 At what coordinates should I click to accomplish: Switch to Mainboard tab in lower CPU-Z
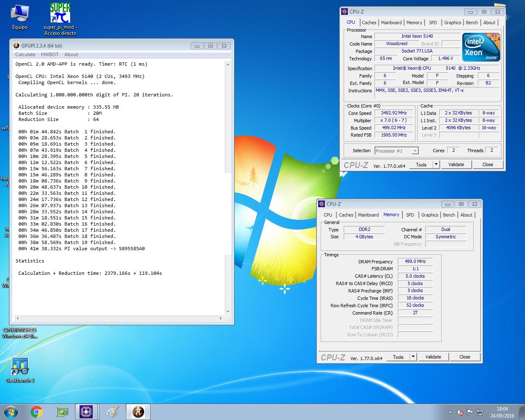pyautogui.click(x=368, y=215)
